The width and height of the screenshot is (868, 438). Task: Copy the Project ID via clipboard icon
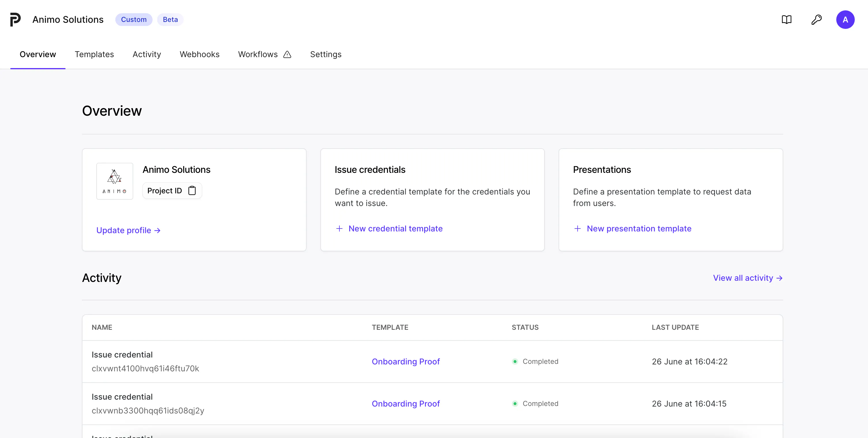click(192, 190)
